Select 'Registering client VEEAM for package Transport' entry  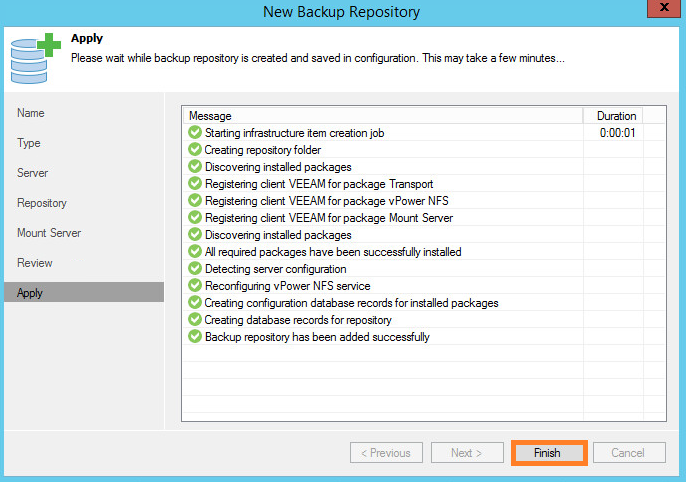[x=319, y=184]
